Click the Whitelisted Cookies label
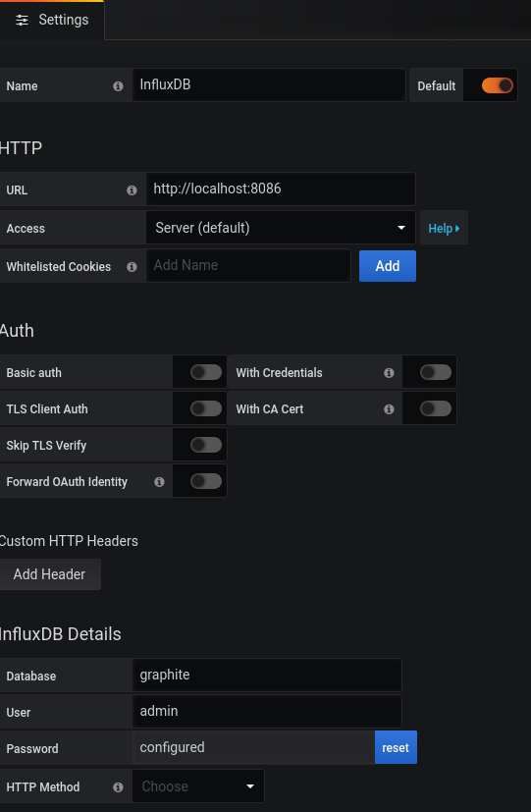 [59, 267]
